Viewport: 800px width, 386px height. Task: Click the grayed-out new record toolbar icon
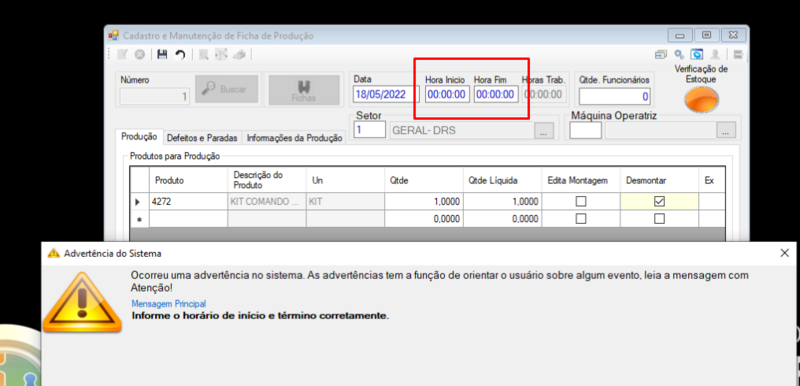[x=122, y=54]
